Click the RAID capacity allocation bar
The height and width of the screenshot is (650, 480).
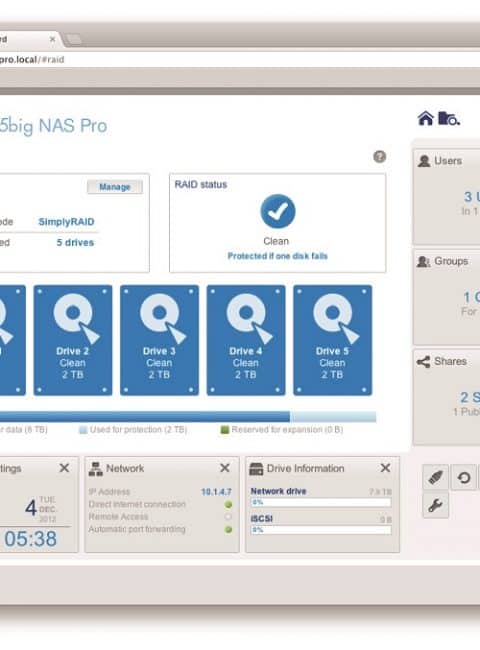[x=188, y=417]
